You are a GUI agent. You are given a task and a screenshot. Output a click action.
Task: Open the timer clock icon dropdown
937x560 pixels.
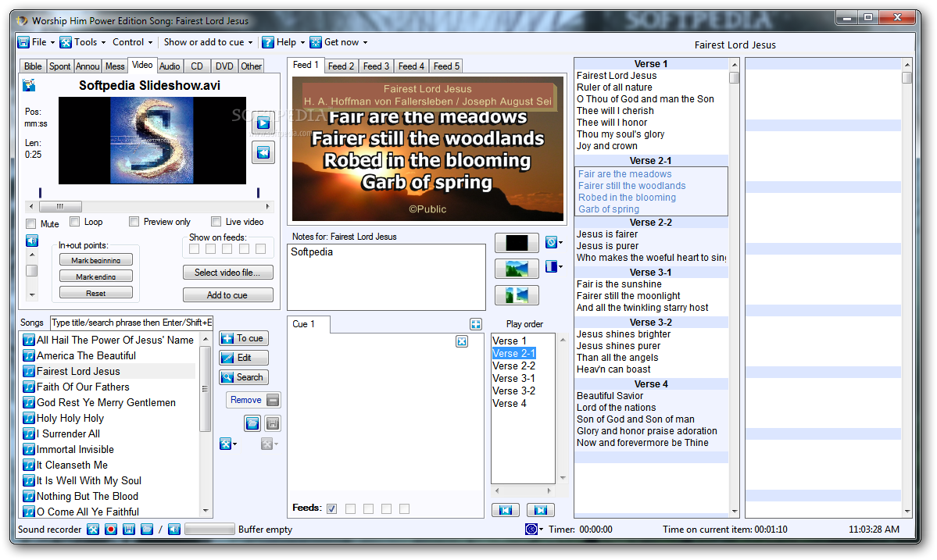[x=535, y=530]
